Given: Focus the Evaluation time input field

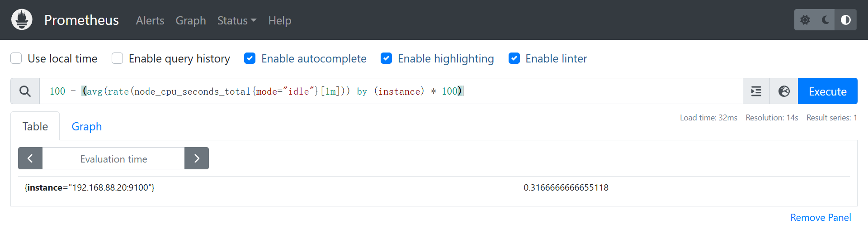Looking at the screenshot, I should [x=113, y=159].
